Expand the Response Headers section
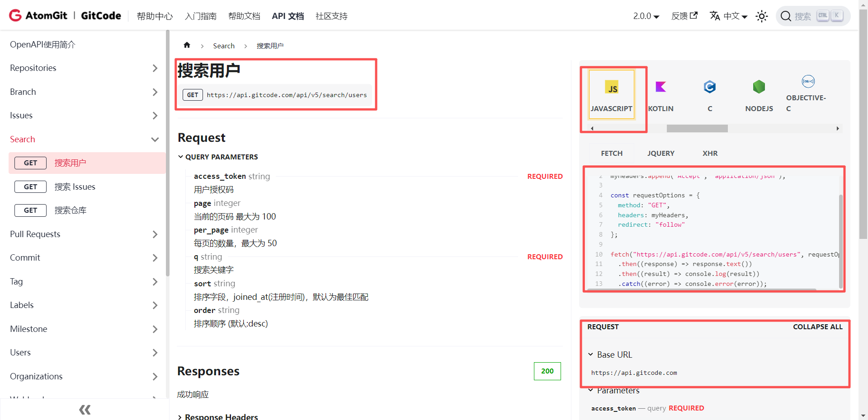 coord(218,416)
